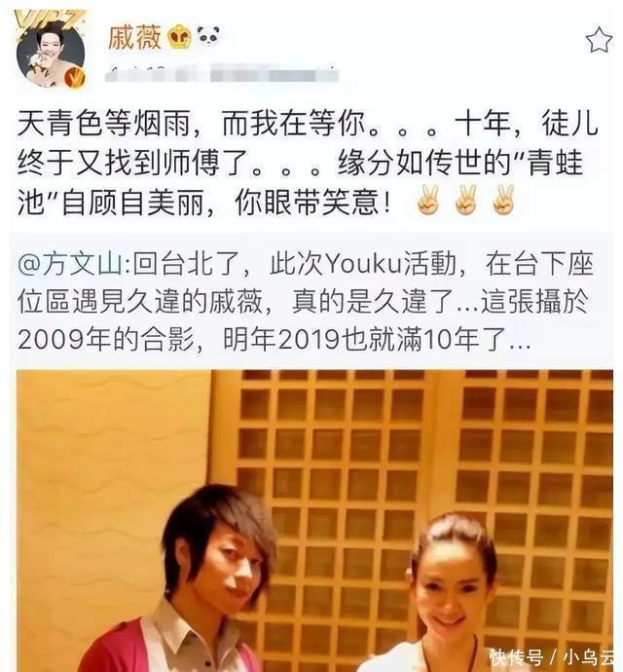Click the 快传号 / 小乌云 watermark
623x672 pixels.
[553, 657]
